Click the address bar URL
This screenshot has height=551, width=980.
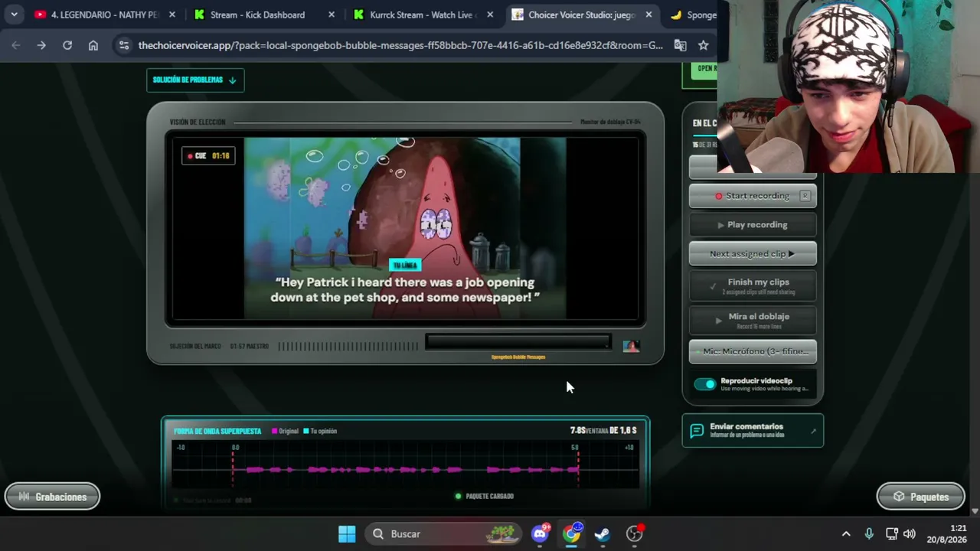400,45
